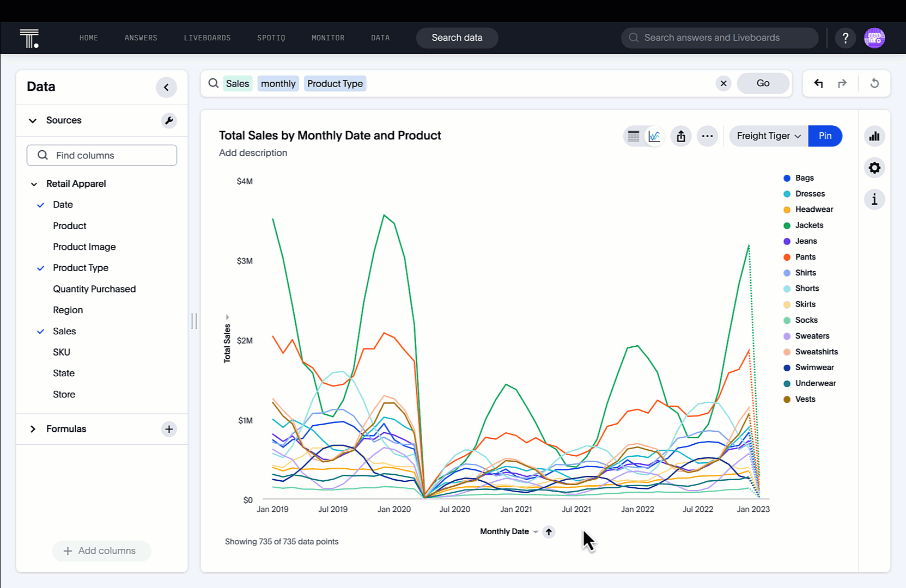Click the chart title Total Sales by Monthly Date

pyautogui.click(x=330, y=136)
